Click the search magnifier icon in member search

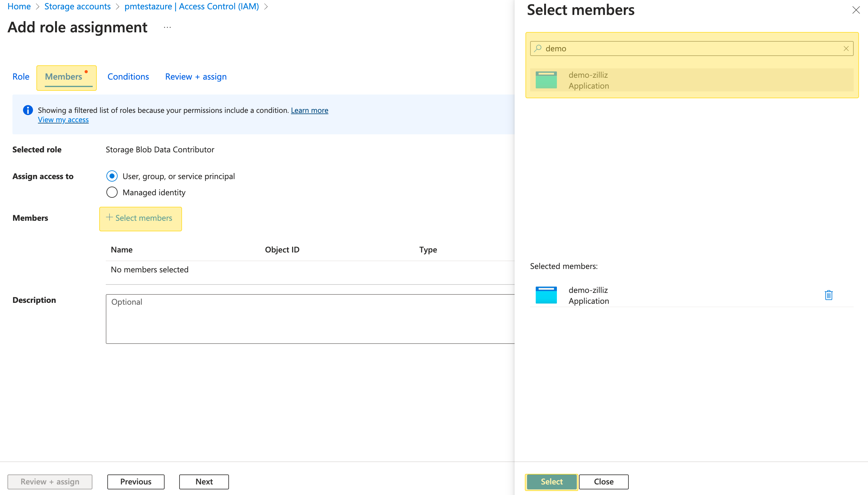point(538,49)
